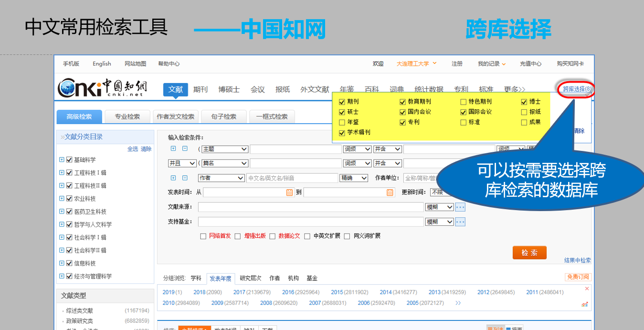This screenshot has height=330, width=644.
Task: Expand 基础科学 tree node
Action: [62, 160]
